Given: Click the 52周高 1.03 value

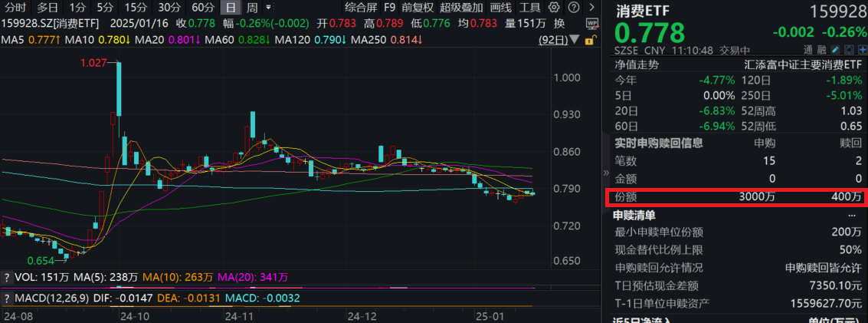Looking at the screenshot, I should click(x=852, y=110).
